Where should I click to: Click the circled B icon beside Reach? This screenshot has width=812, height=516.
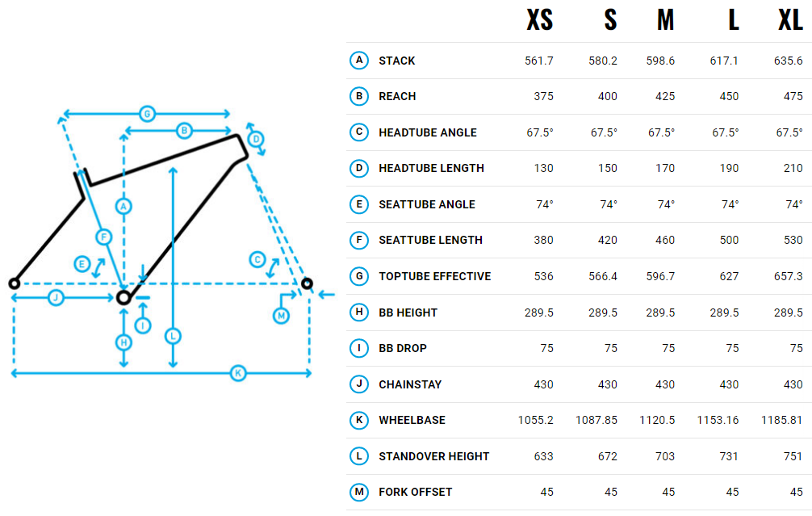pyautogui.click(x=359, y=96)
